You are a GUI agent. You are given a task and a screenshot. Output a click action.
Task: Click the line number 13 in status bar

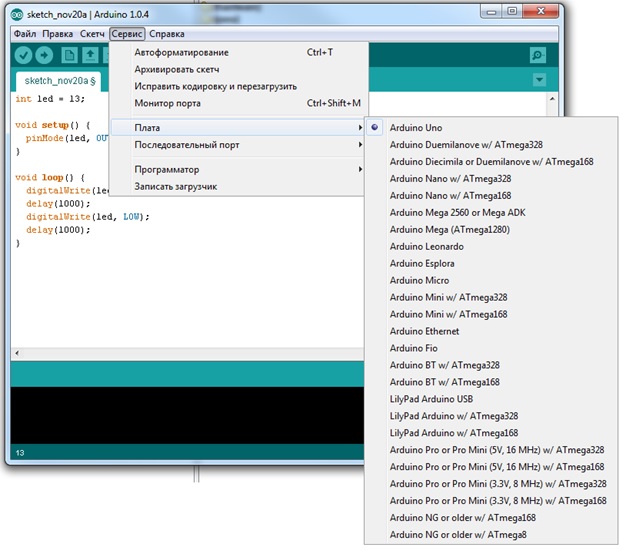[x=20, y=453]
